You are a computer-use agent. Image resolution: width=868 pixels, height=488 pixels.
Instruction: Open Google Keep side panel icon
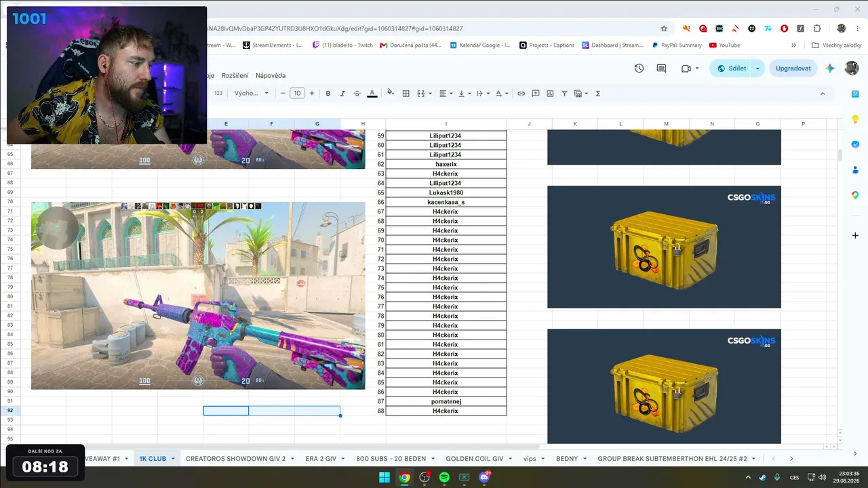click(855, 119)
